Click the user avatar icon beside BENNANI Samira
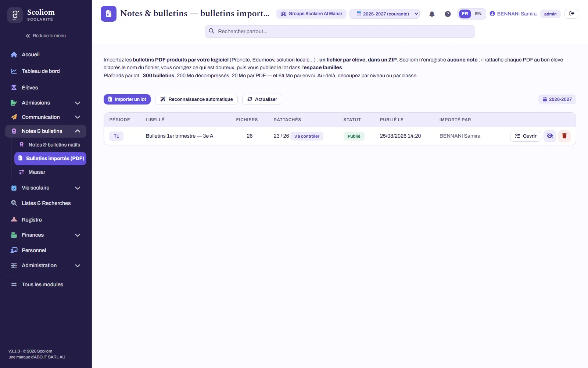Image resolution: width=588 pixels, height=368 pixels. [x=492, y=14]
